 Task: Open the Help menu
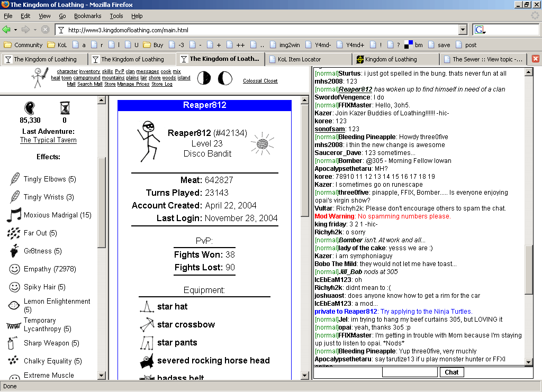point(137,16)
